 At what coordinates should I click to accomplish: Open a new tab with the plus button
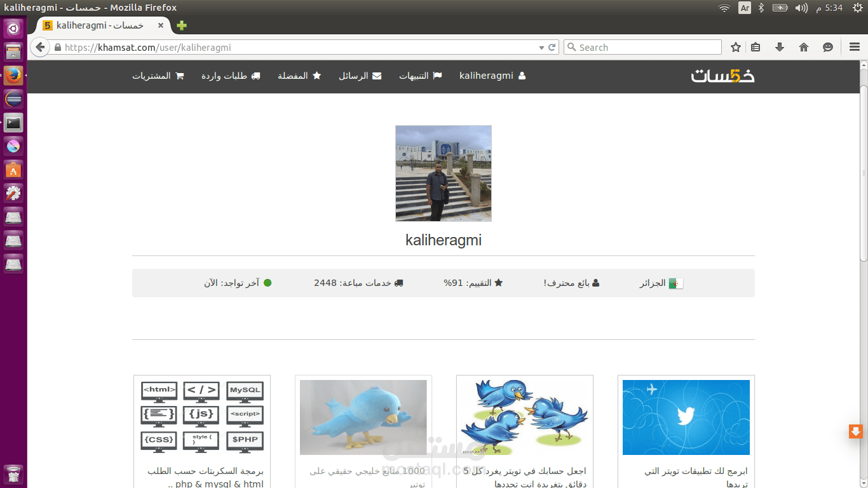[182, 26]
